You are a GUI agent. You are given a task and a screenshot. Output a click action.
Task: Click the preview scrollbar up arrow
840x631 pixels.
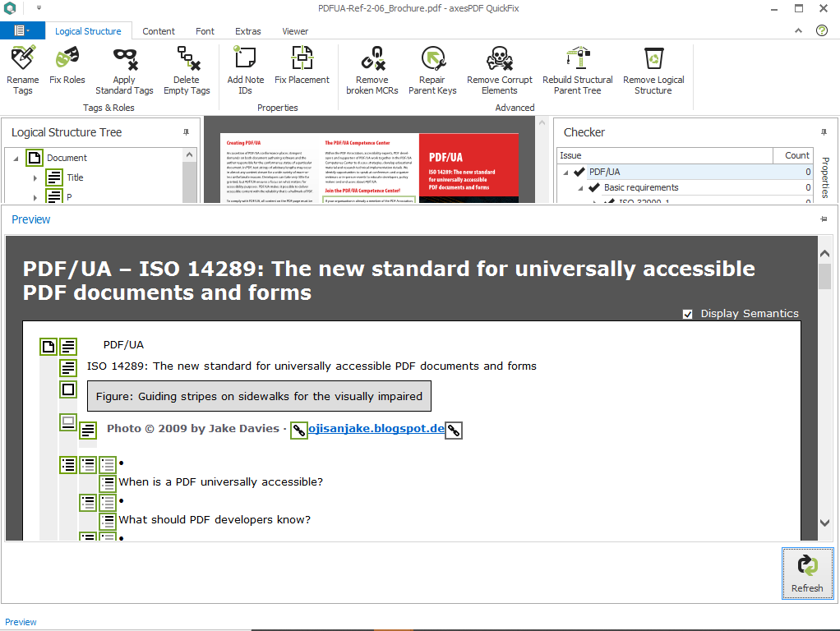coord(824,254)
